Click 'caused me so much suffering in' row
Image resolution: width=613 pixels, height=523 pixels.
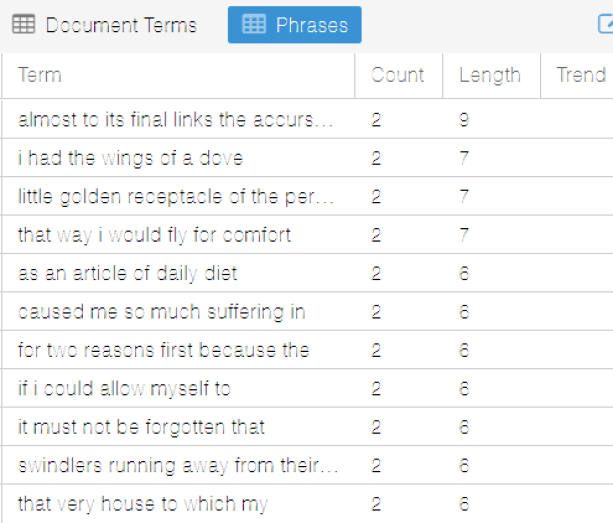tap(161, 312)
